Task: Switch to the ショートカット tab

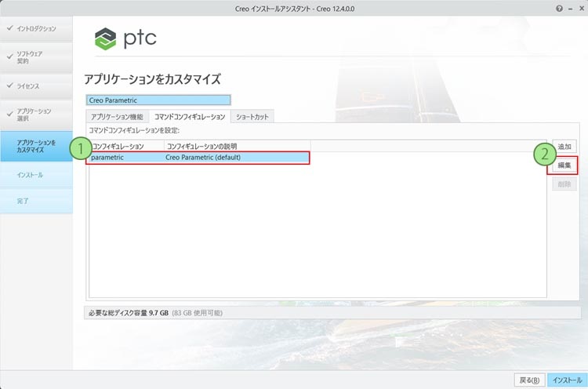Action: 252,117
